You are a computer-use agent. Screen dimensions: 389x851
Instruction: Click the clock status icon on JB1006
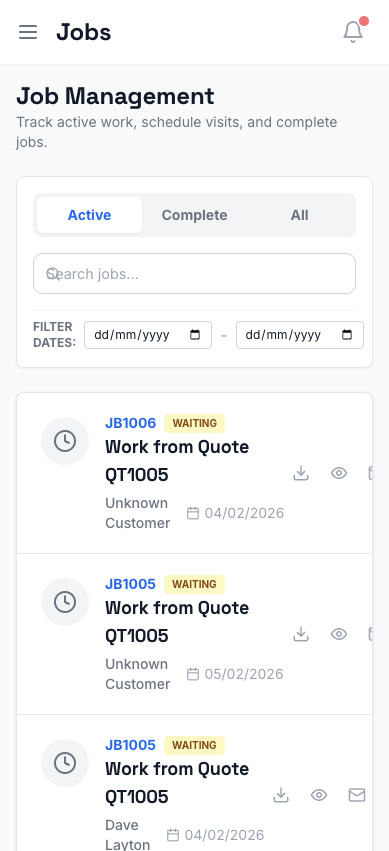tap(65, 441)
